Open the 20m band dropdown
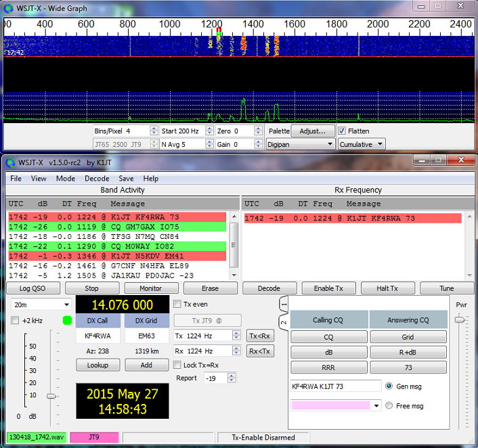 41,305
